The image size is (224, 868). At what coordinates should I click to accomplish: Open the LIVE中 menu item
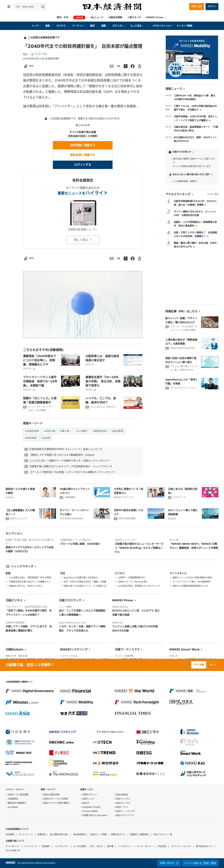coord(79,17)
